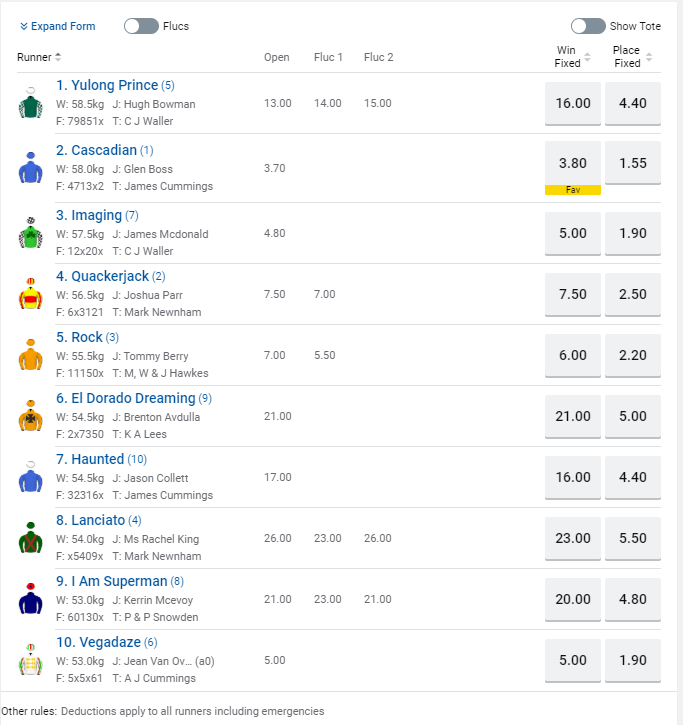Viewport: 683px width, 725px height.
Task: Select Lanciato win fixed odds 23.00
Action: (572, 538)
